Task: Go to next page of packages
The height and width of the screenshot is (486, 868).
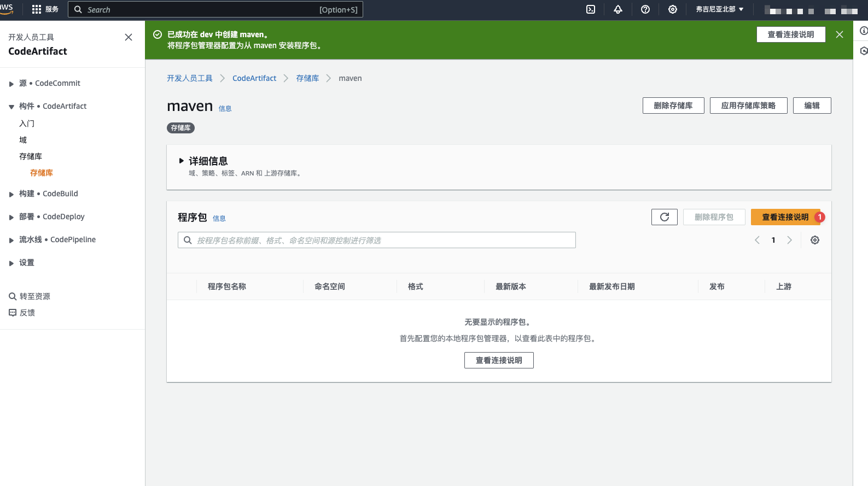Action: (x=789, y=240)
